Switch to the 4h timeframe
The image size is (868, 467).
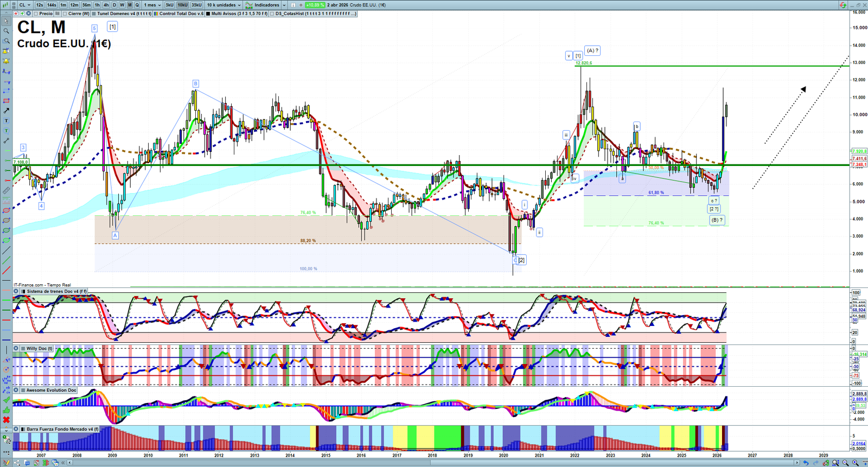[106, 5]
